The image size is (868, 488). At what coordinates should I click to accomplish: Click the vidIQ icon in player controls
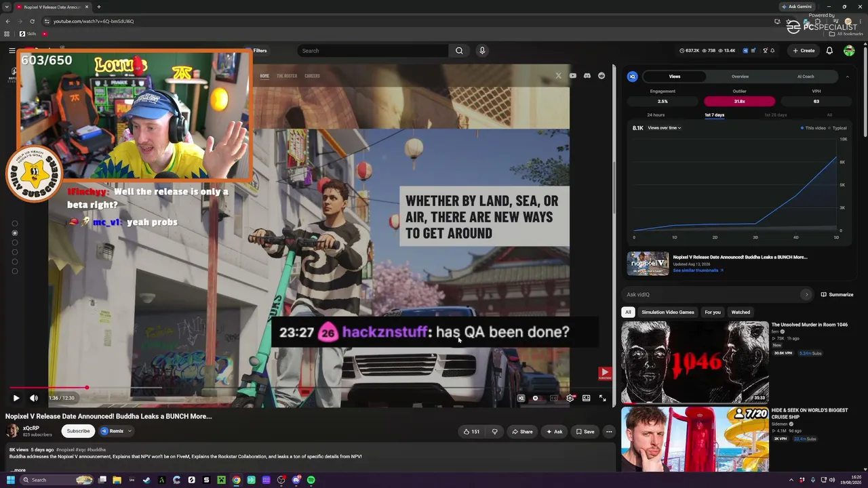(521, 399)
